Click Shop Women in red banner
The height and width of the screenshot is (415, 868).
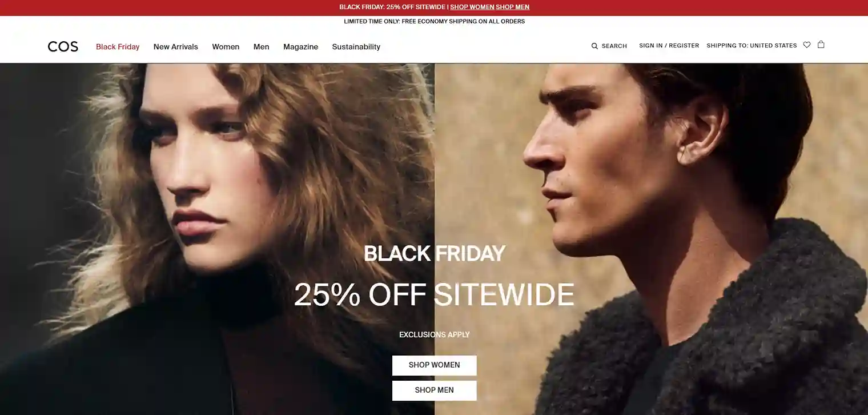click(x=472, y=7)
